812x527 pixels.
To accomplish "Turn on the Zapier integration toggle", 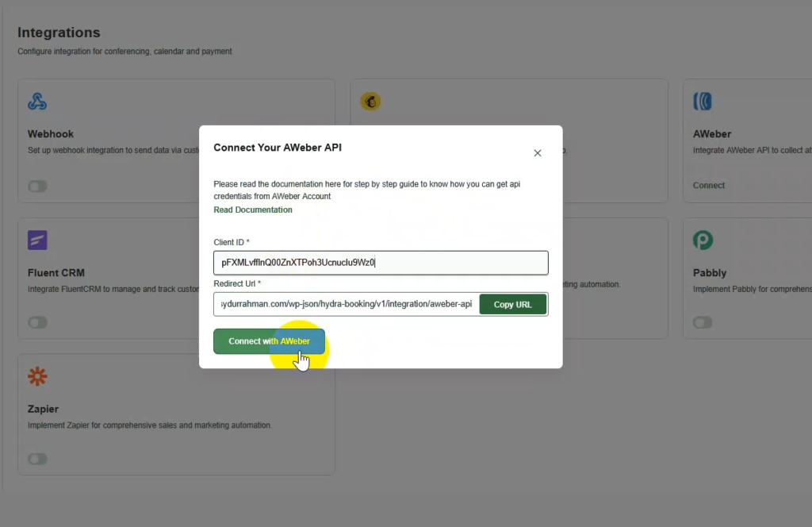I will click(x=37, y=459).
